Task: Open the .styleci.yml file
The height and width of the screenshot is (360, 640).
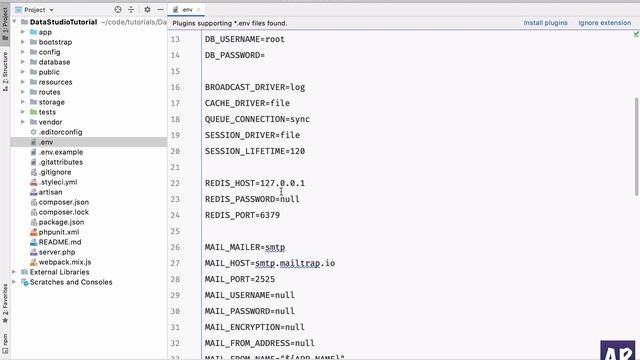Action: click(x=58, y=182)
